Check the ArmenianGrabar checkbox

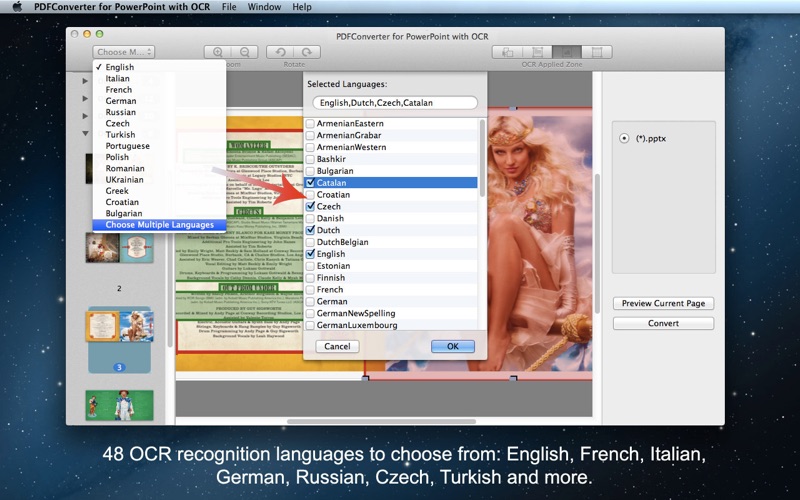(x=310, y=135)
